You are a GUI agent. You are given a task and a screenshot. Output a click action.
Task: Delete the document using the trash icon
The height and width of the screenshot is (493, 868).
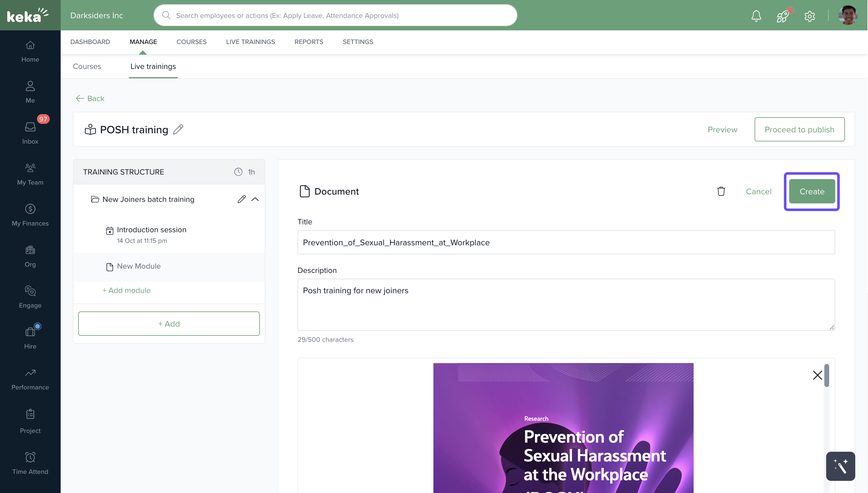(x=721, y=191)
